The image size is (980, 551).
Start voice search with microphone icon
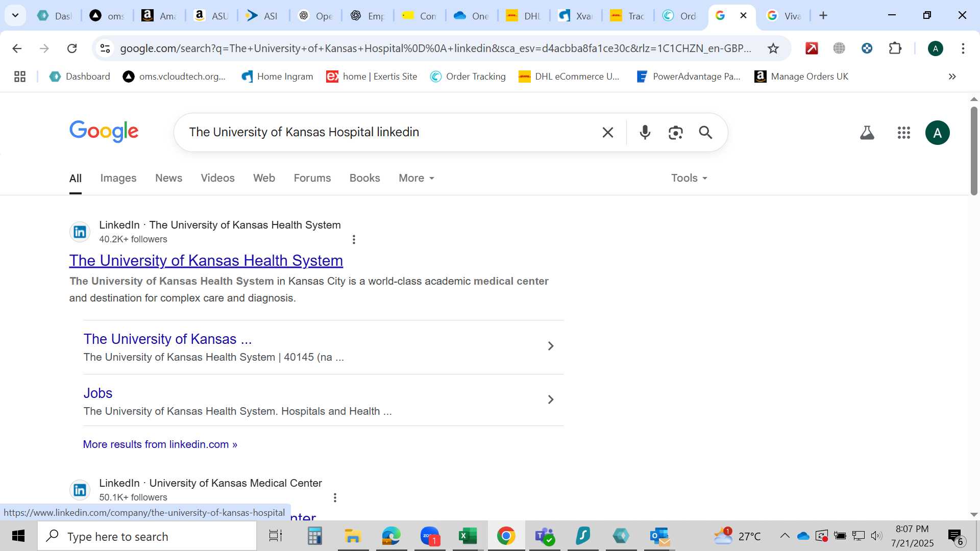[x=645, y=133]
